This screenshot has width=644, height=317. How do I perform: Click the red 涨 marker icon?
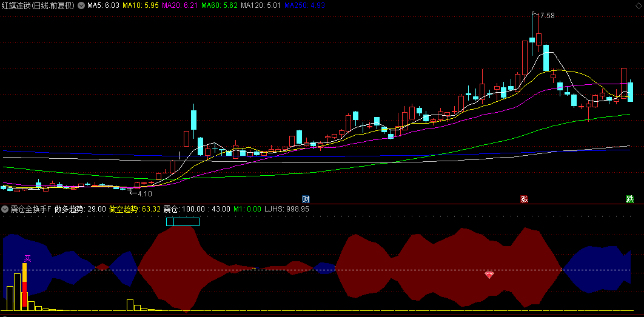click(x=524, y=199)
